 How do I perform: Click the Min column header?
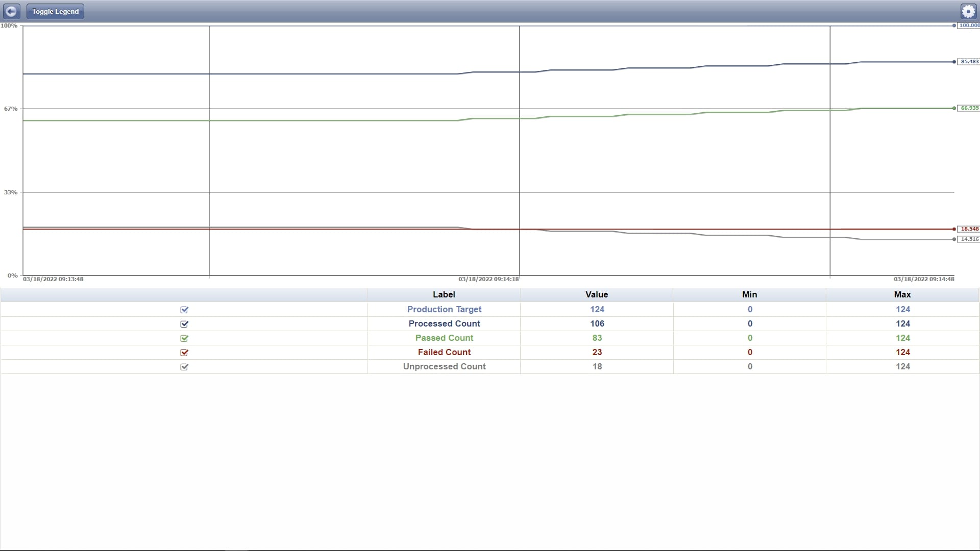[x=749, y=294]
